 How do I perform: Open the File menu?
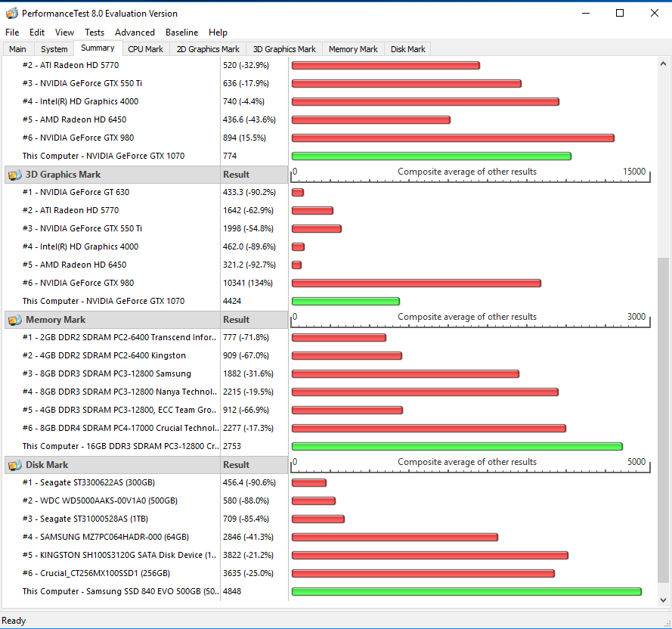tap(12, 33)
